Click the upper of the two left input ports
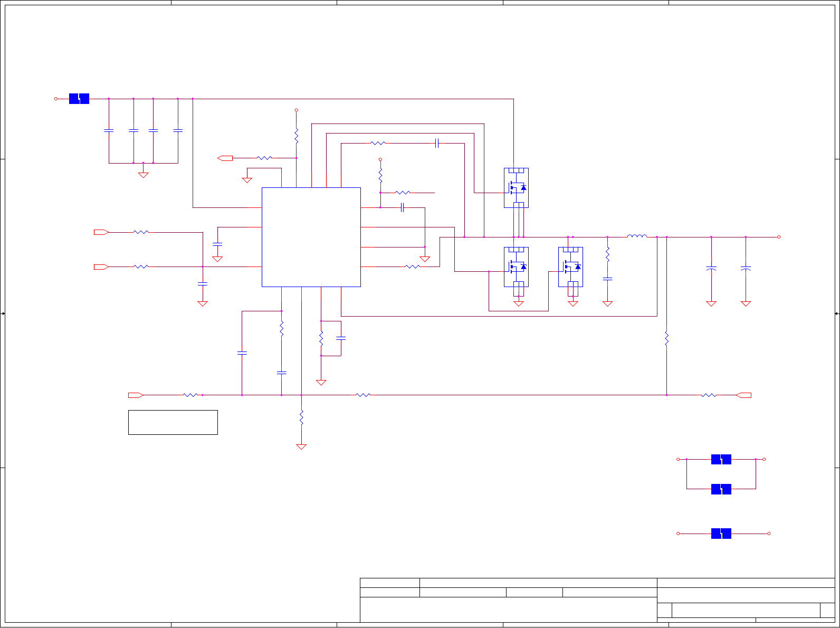Screen dimensions: 840x628 coord(101,232)
